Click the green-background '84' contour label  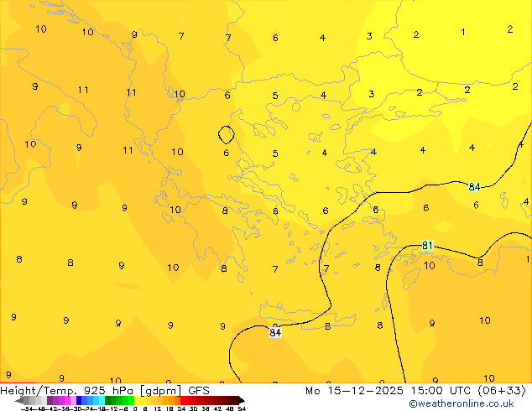tap(474, 187)
